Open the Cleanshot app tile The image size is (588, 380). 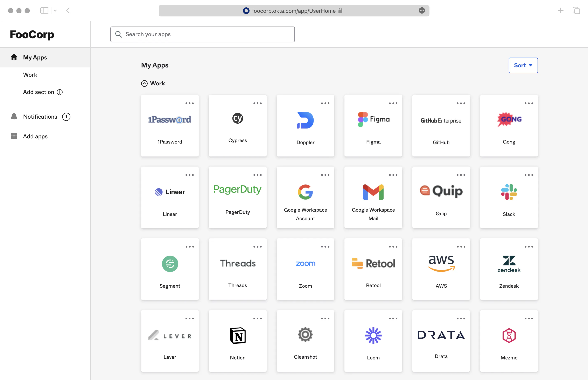[x=305, y=341]
